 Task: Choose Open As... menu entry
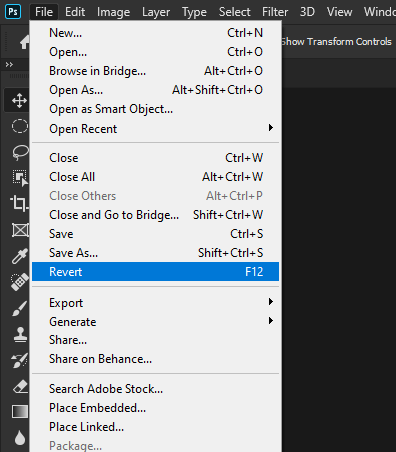pos(155,90)
